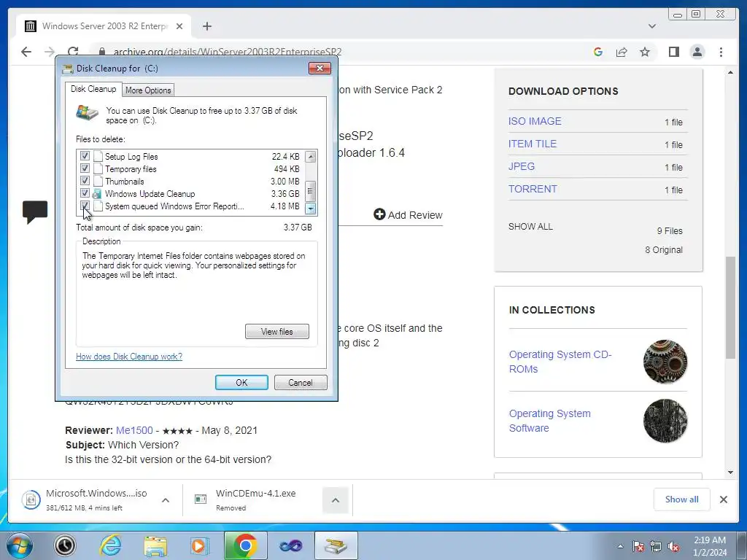747x560 pixels.
Task: Click the Action Center flag tray icon
Action: (x=638, y=547)
